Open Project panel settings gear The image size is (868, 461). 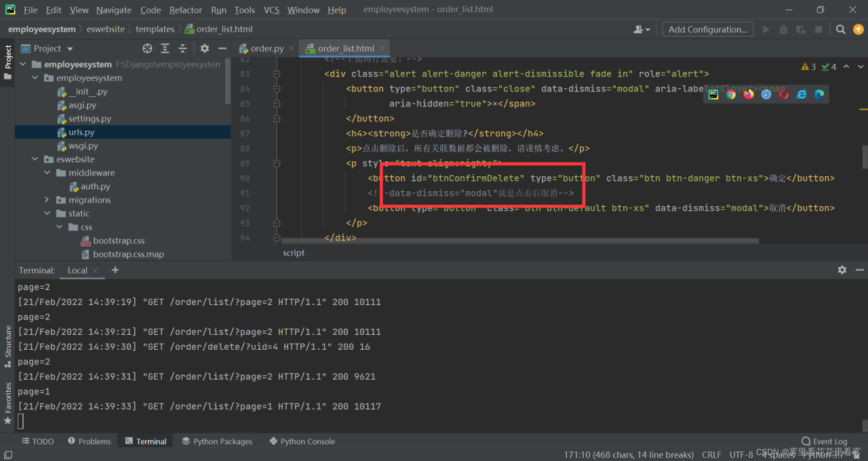point(205,48)
